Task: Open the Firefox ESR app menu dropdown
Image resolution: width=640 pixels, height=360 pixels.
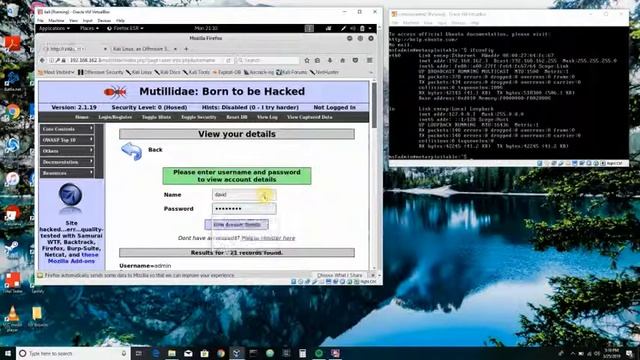Action: point(125,28)
